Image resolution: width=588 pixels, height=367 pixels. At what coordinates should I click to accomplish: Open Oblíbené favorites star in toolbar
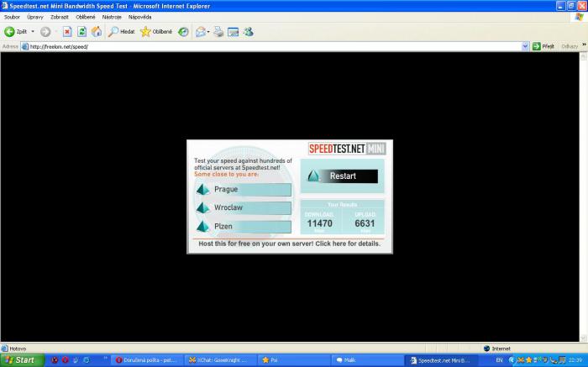[x=156, y=32]
